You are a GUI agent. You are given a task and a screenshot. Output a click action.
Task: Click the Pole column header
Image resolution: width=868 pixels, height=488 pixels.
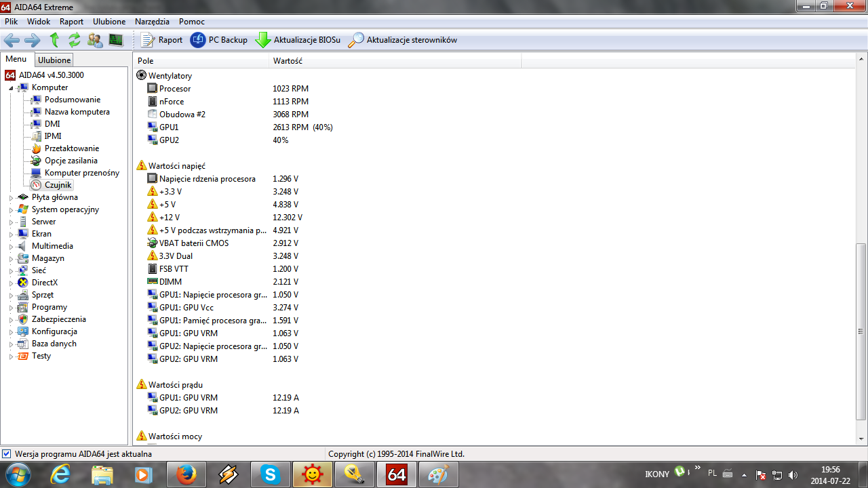tap(201, 61)
